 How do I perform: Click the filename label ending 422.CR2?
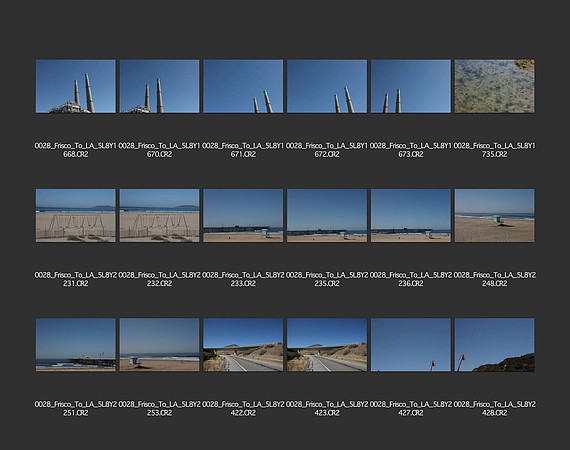[x=243, y=409]
